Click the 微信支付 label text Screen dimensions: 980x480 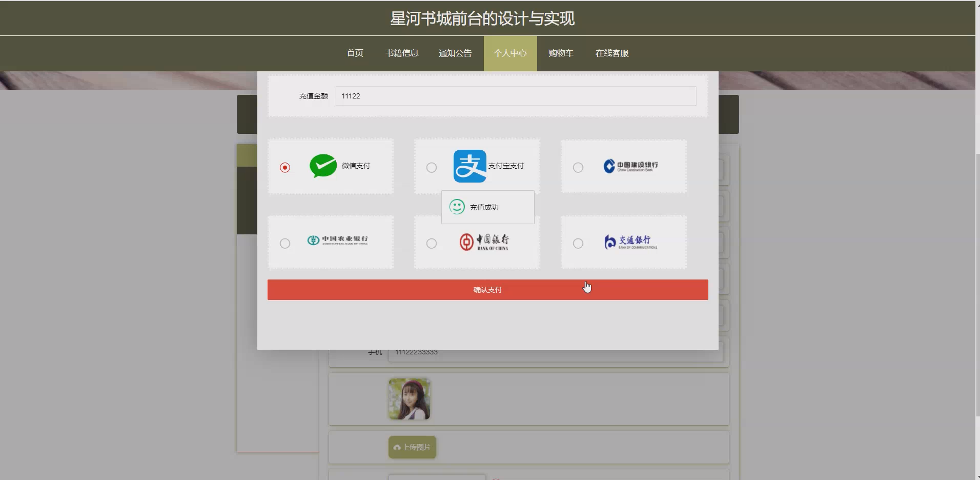[356, 166]
